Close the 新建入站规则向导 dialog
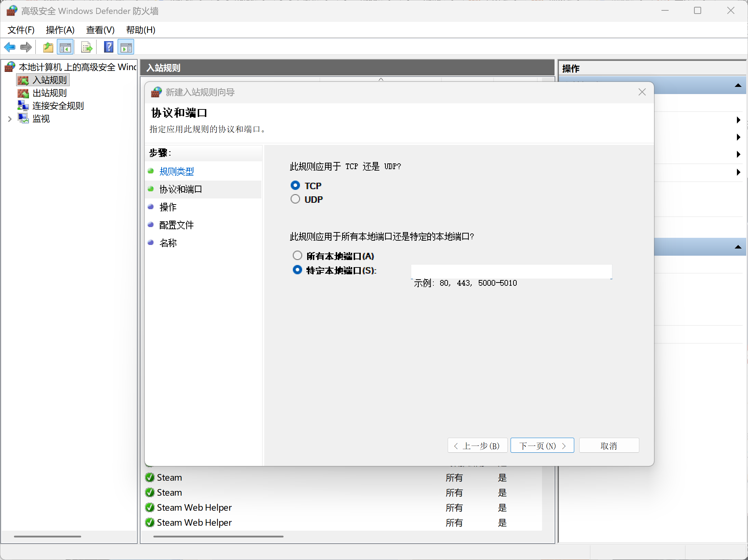This screenshot has height=560, width=748. point(642,92)
